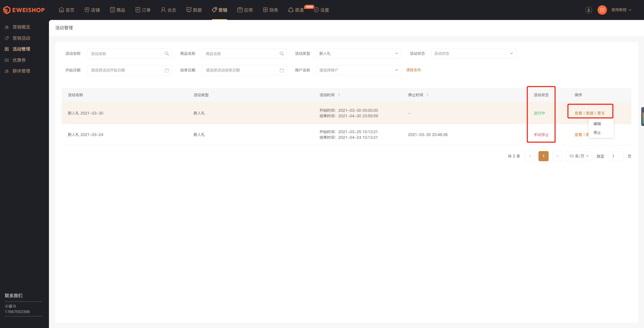The image size is (644, 328).
Task: Go to previous page arrow
Action: point(530,156)
